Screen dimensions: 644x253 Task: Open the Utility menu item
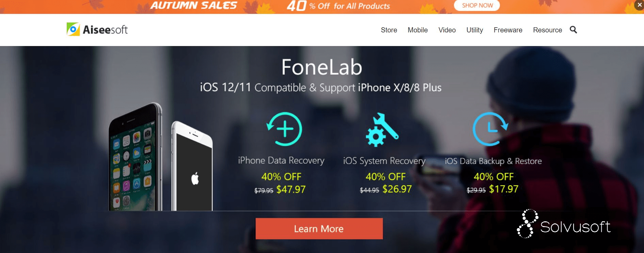[x=474, y=30]
